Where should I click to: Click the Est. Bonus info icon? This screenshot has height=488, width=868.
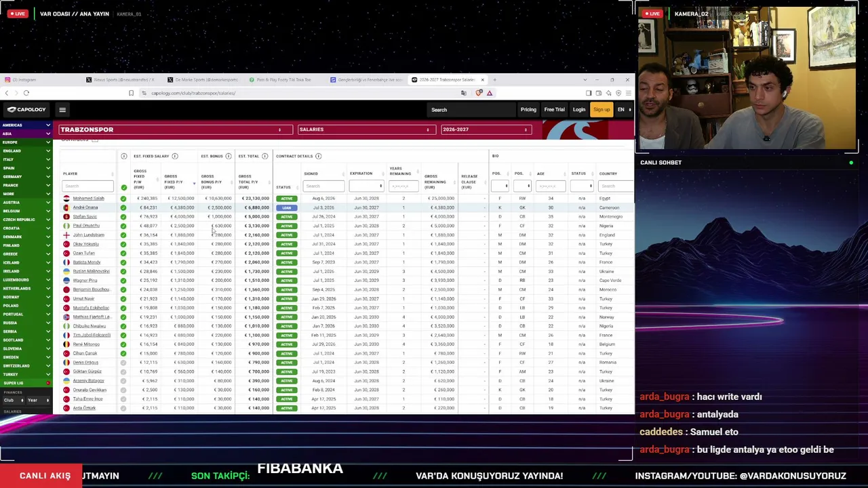click(228, 157)
